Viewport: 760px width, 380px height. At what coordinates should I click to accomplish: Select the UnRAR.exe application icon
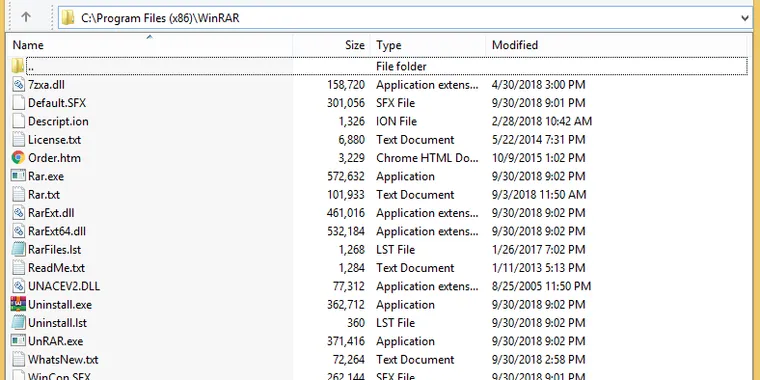[x=18, y=341]
